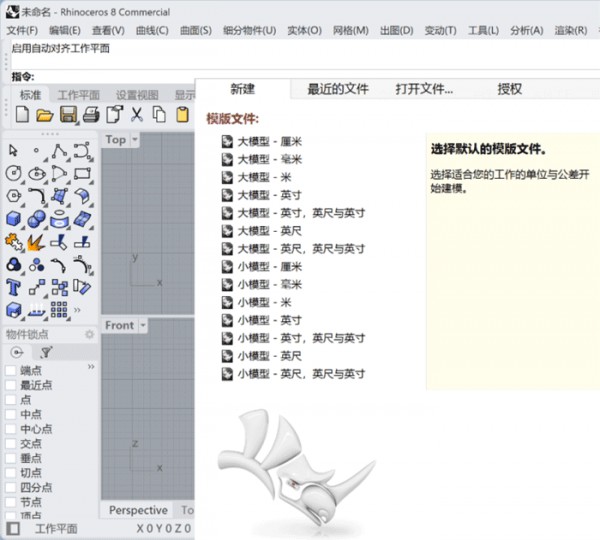600x540 pixels.
Task: Open the 曲线(C) menu
Action: (x=152, y=30)
